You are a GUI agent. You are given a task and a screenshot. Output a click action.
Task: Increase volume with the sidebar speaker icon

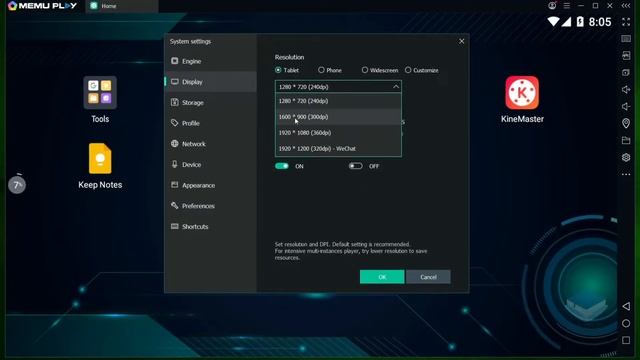(x=626, y=89)
